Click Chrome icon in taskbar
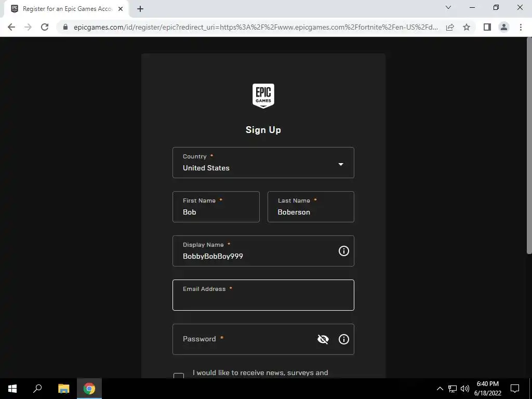 (x=89, y=389)
